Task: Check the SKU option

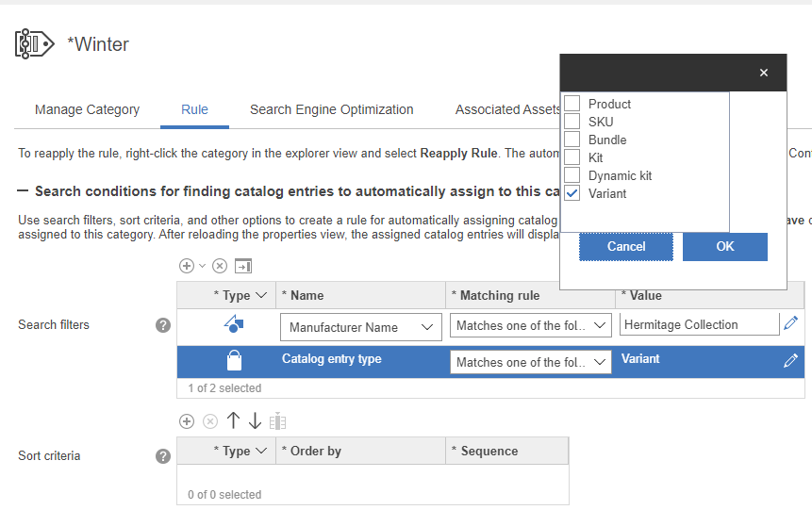Action: [x=572, y=122]
